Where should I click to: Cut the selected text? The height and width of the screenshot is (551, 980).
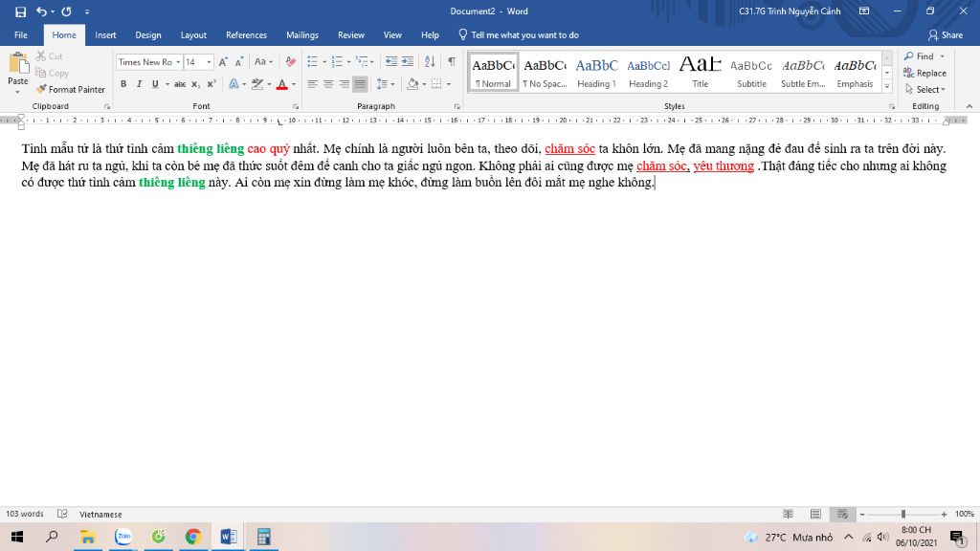point(50,56)
